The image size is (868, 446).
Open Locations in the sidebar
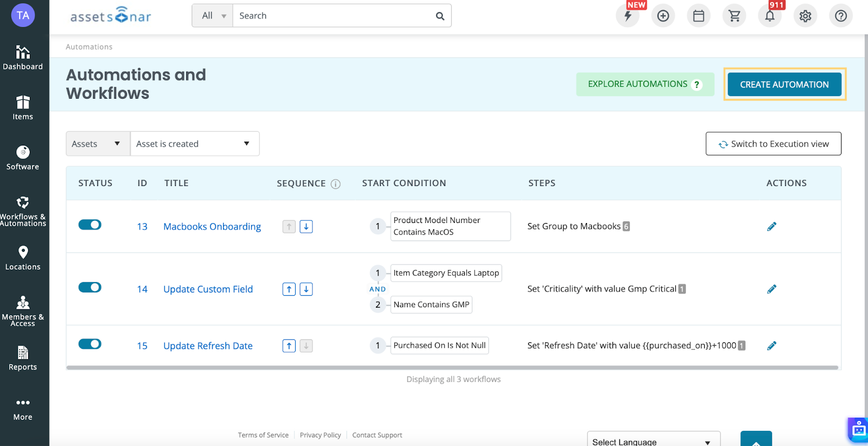point(23,258)
